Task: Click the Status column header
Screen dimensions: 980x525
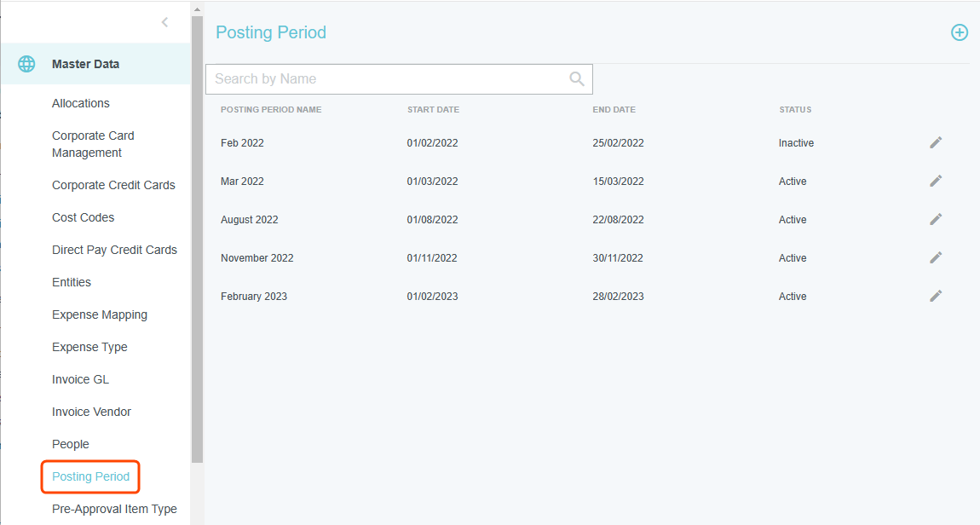Action: coord(795,110)
